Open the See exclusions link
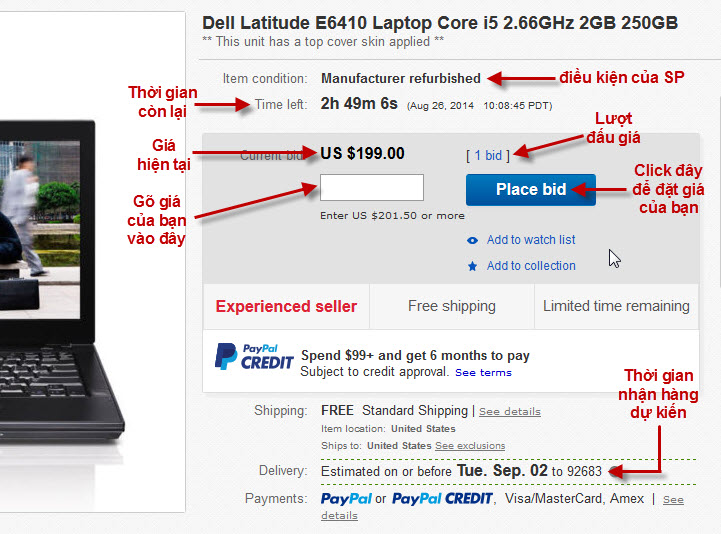Image resolution: width=721 pixels, height=534 pixels. point(470,445)
